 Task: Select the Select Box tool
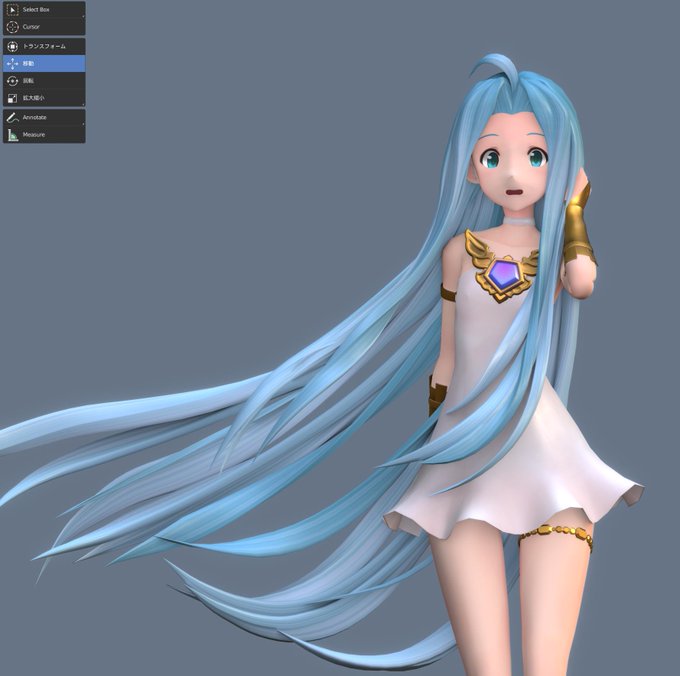click(44, 10)
